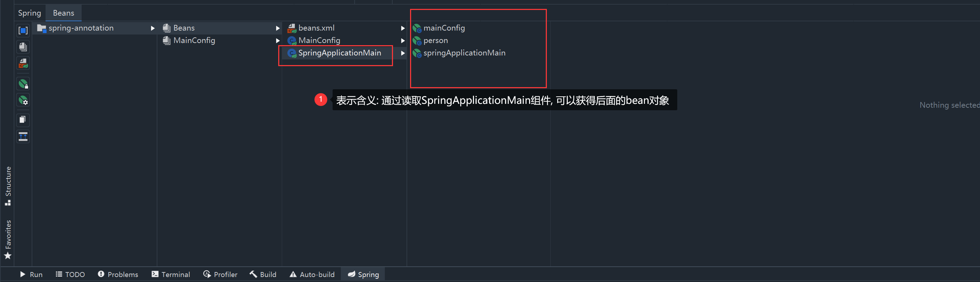The height and width of the screenshot is (282, 980).
Task: Select the beans.xml configuration file
Action: pos(345,28)
